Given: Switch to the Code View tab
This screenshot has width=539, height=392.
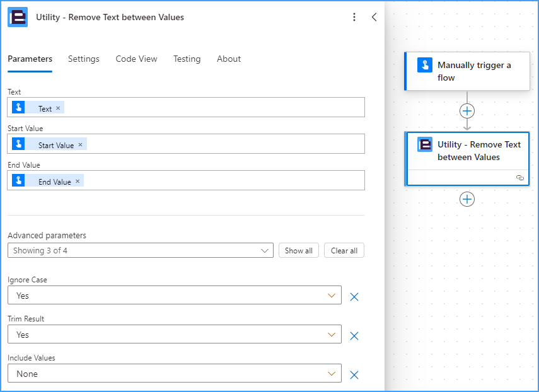Looking at the screenshot, I should coord(136,59).
